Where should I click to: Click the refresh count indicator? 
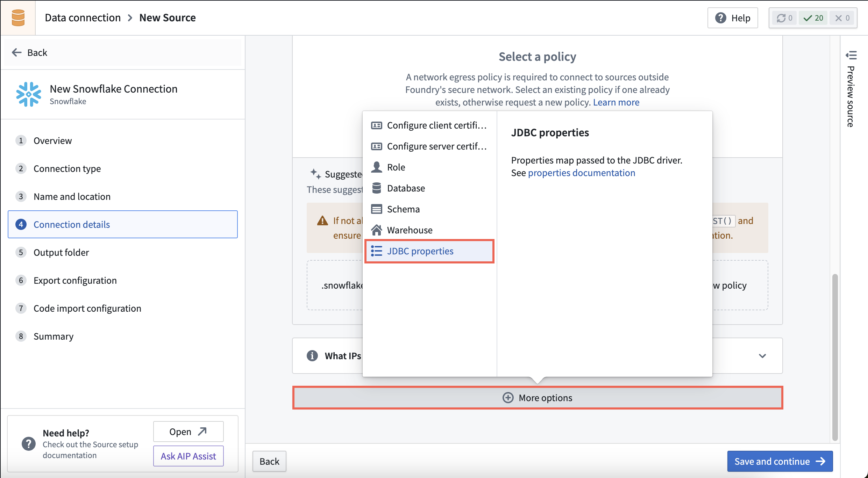tap(784, 18)
